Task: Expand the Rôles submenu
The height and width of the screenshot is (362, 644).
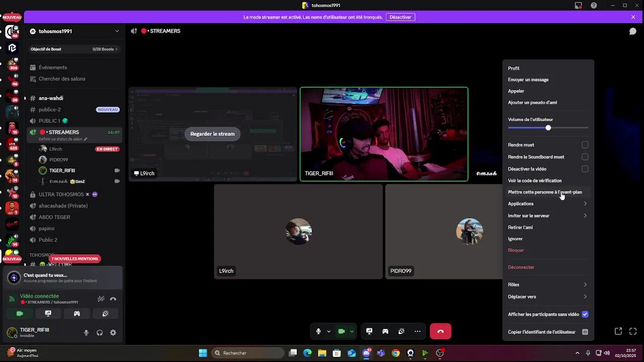Action: point(548,285)
